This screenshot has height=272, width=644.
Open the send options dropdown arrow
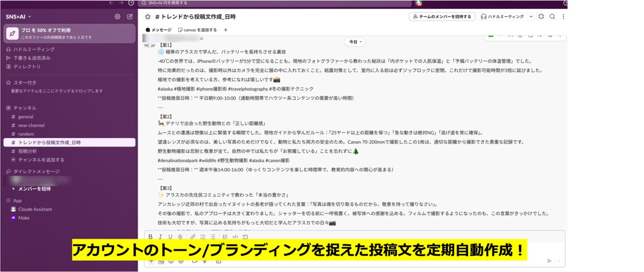558,260
